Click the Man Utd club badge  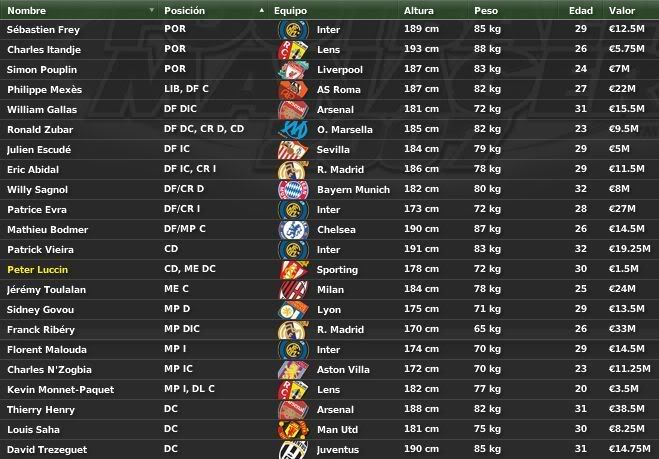point(293,430)
